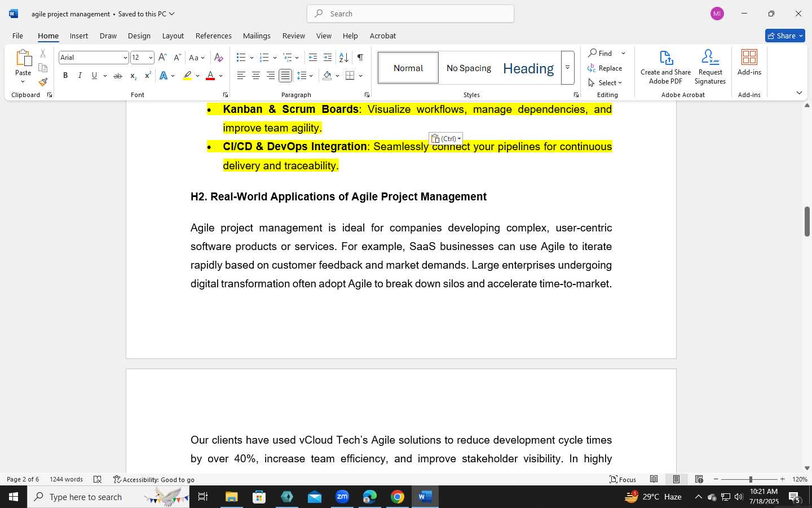
Task: Select the Format Painter brush
Action: 43,82
